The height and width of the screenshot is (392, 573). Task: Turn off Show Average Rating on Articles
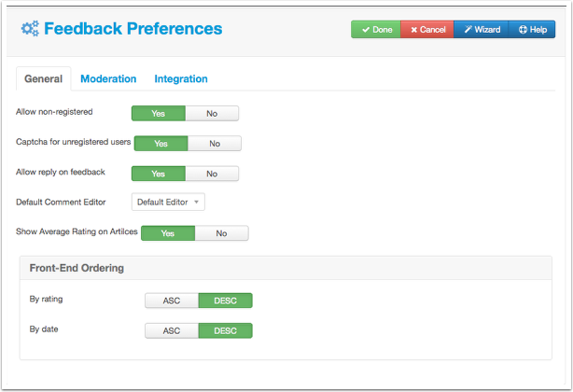(x=221, y=233)
